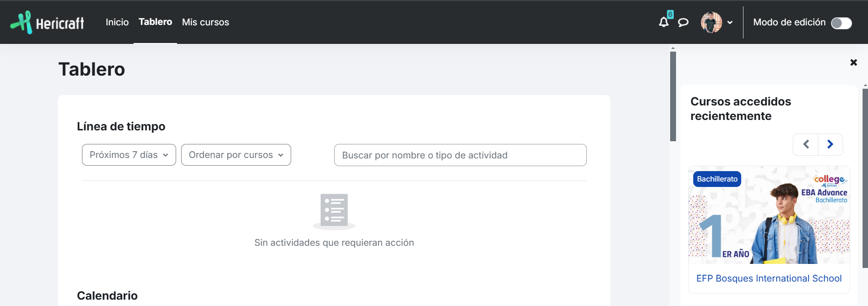The width and height of the screenshot is (868, 306).
Task: Open EFP Bosques International School link
Action: tap(769, 278)
